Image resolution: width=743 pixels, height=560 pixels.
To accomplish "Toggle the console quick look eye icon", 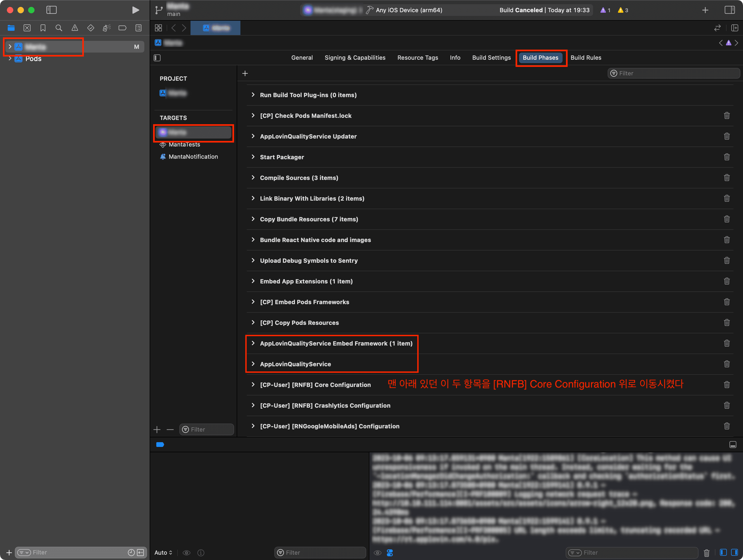I will tap(378, 553).
